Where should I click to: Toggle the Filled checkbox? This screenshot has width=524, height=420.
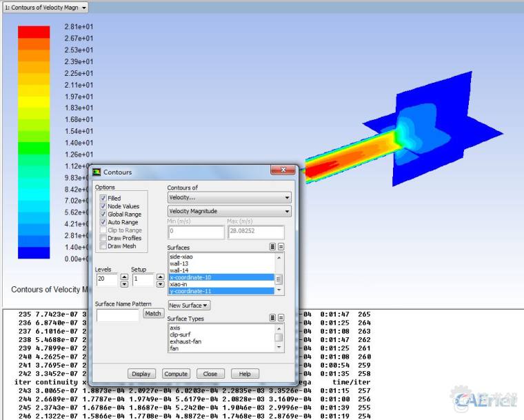pos(103,198)
